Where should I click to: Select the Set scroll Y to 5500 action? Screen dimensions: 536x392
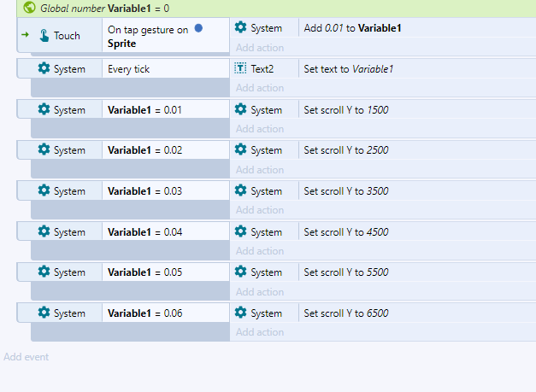pos(417,272)
